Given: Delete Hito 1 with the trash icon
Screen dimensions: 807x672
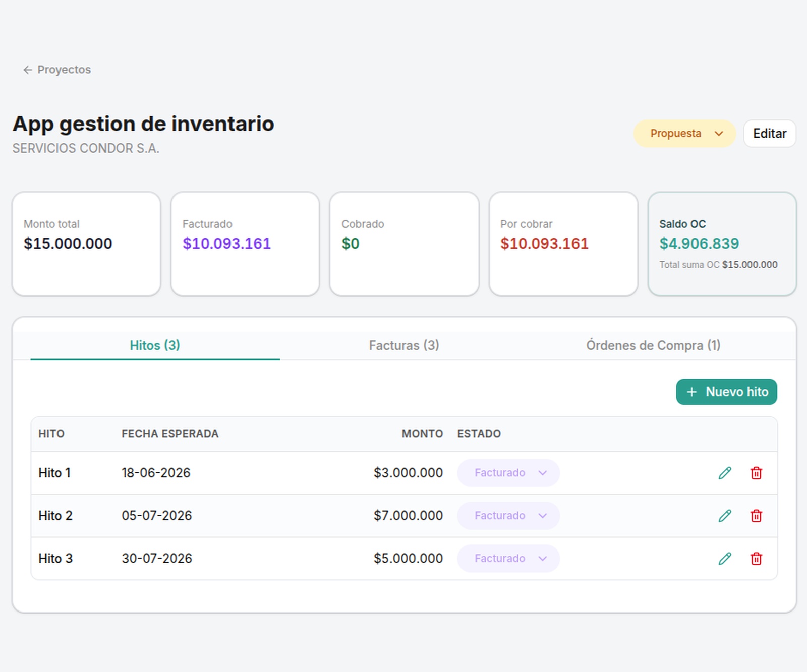Looking at the screenshot, I should (756, 473).
